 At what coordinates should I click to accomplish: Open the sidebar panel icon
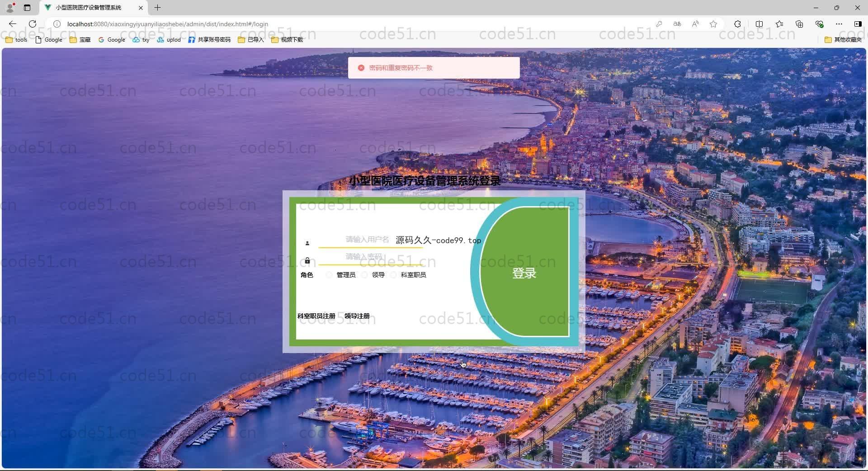coord(858,24)
